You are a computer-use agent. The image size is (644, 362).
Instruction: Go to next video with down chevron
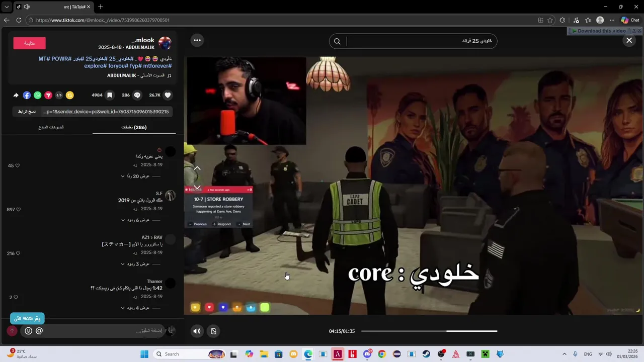click(197, 187)
